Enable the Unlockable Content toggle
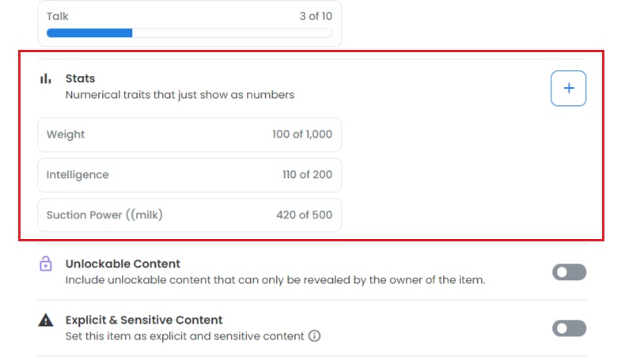 click(569, 272)
